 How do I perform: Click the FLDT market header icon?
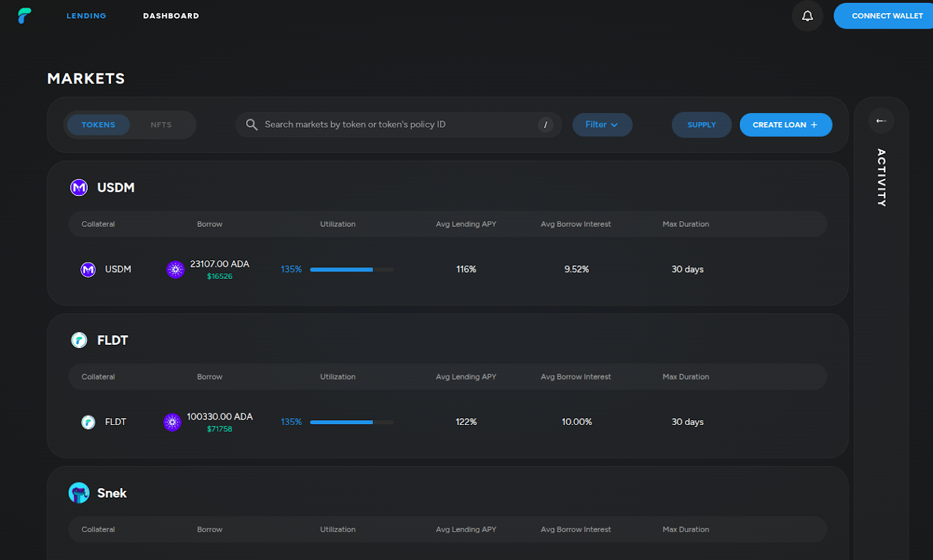point(79,340)
